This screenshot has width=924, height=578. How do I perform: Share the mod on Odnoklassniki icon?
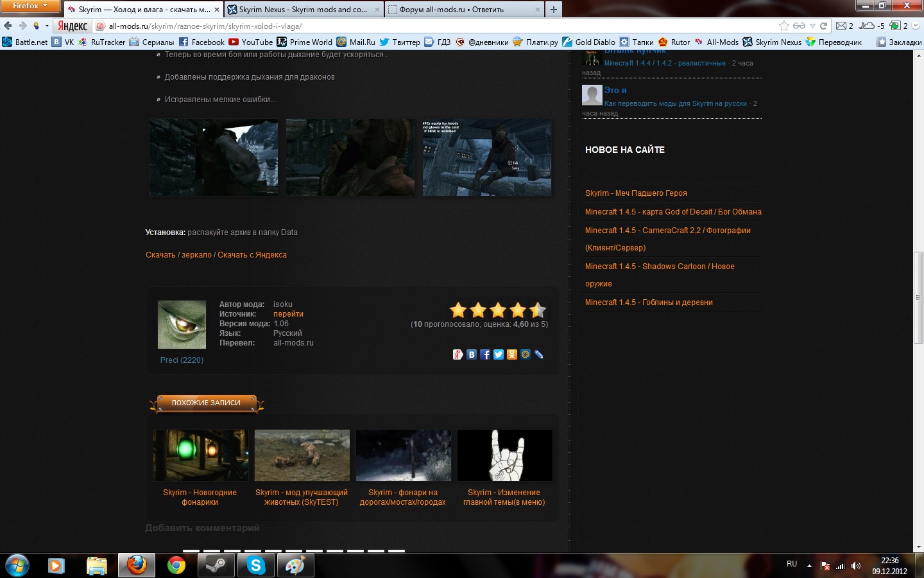[512, 355]
